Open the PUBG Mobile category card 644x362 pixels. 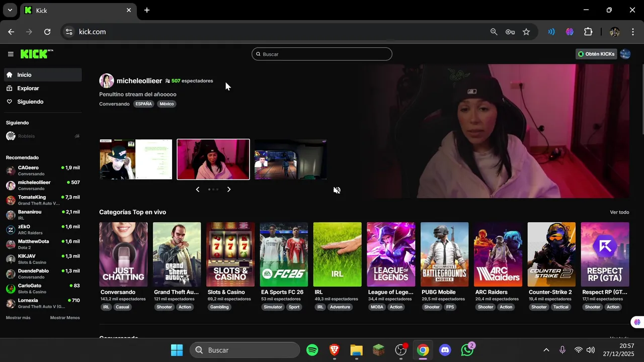pos(445,254)
